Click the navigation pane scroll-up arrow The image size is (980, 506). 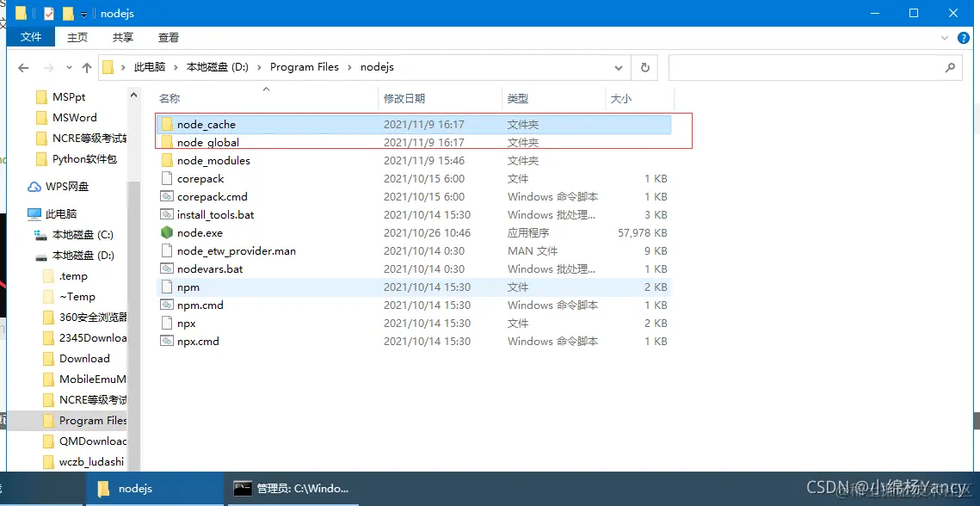tap(133, 95)
